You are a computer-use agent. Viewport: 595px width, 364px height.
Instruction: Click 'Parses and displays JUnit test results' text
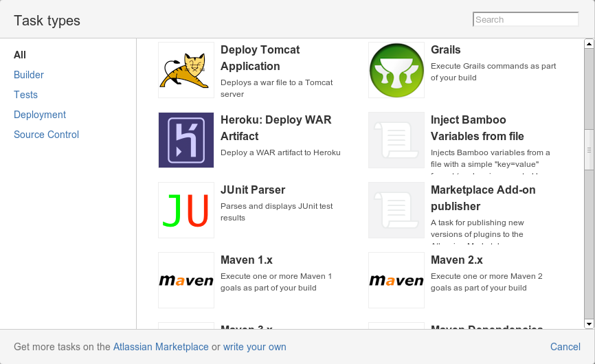coord(277,212)
